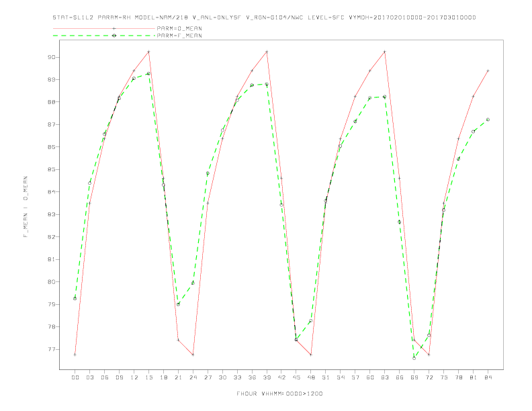Click forecast hour 63 on the horizontal axis
Image resolution: width=532 pixels, height=411 pixels.
[x=385, y=377]
